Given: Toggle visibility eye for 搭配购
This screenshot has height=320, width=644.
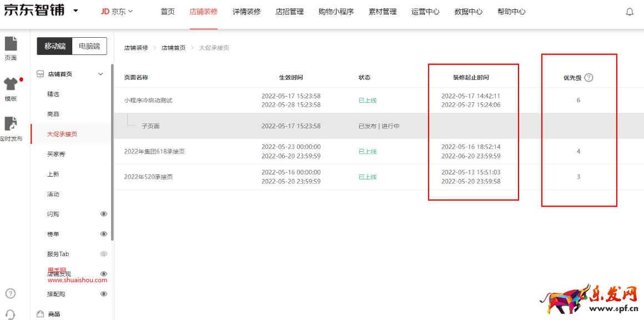Looking at the screenshot, I should (x=103, y=294).
